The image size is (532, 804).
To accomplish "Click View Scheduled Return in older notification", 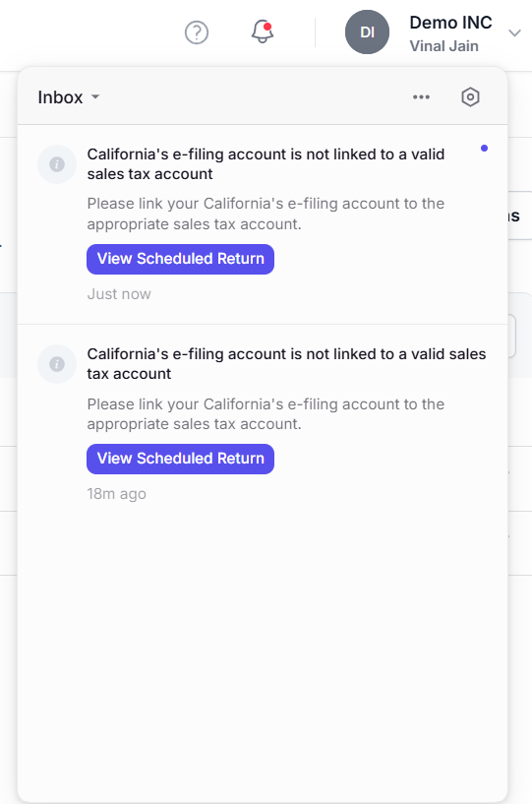I will click(x=180, y=459).
